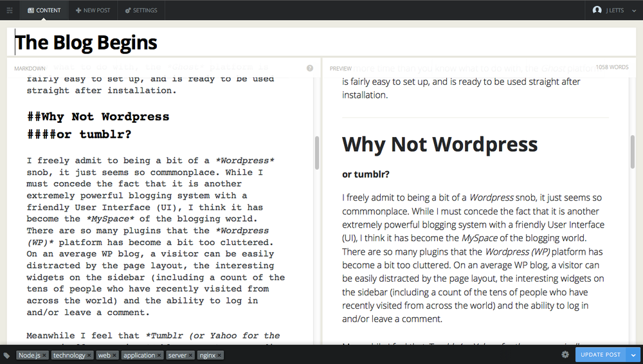This screenshot has height=364, width=643.
Task: Expand the Update Post options arrow
Action: 633,355
